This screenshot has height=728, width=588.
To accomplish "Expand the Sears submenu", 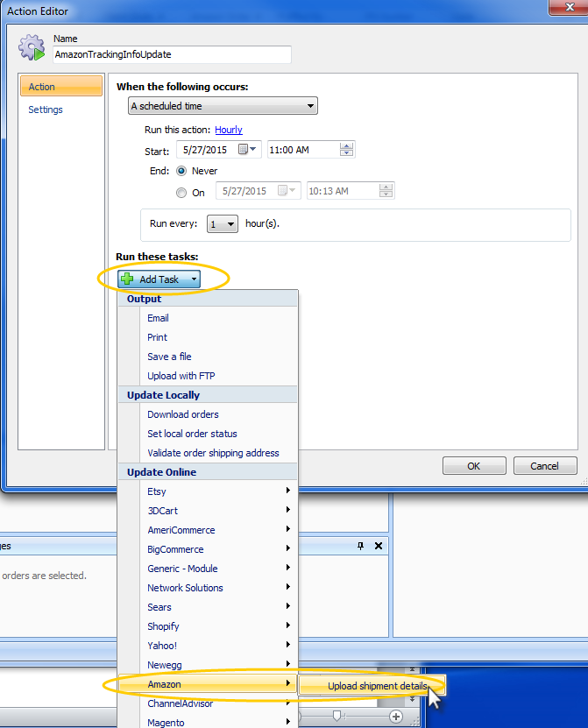I will pyautogui.click(x=208, y=607).
